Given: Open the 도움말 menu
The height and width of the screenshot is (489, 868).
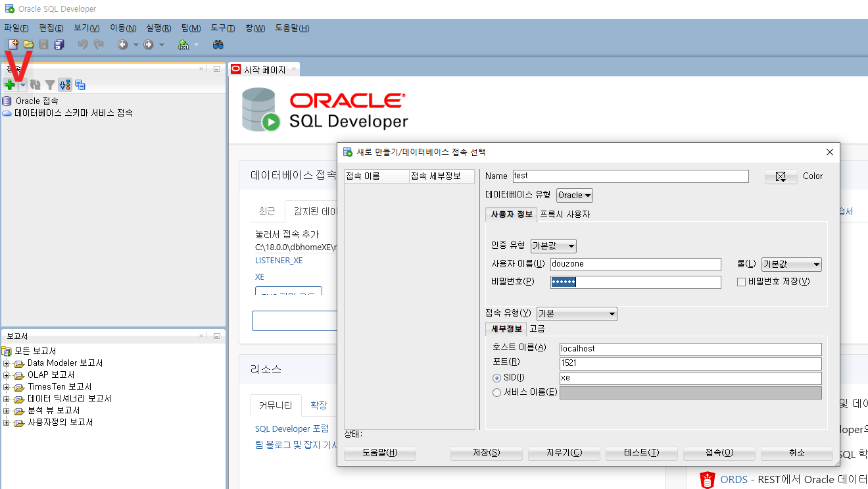Looking at the screenshot, I should 292,28.
